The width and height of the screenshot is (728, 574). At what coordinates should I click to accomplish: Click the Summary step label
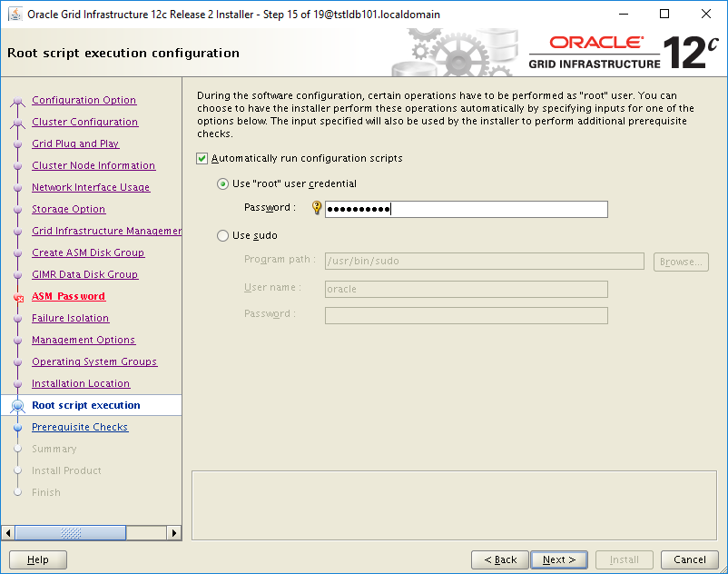click(x=54, y=450)
